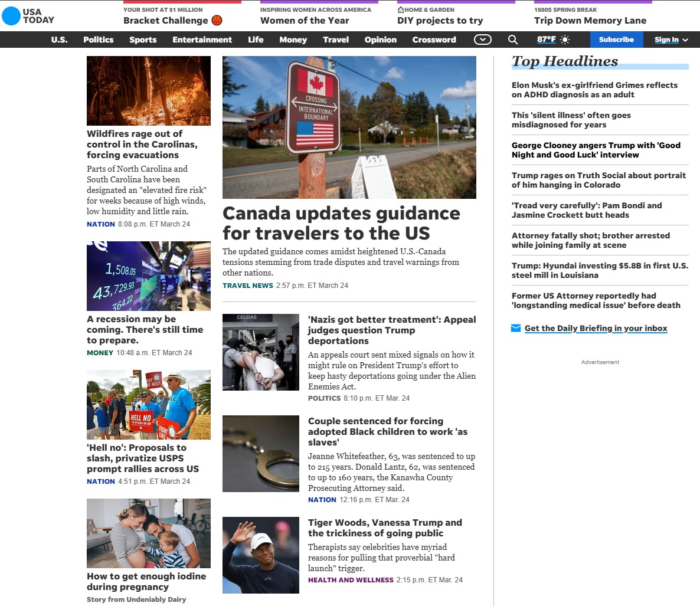Click the stock market screens thumbnail
Screen dimensions: 700x616
pos(149,276)
